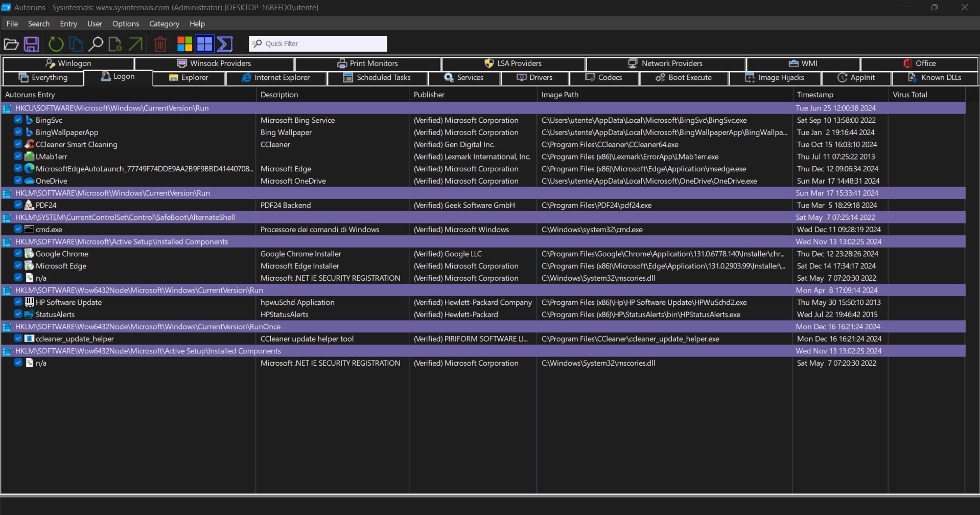Click the green Jump to Entry arrow
This screenshot has height=515, width=980.
point(135,44)
